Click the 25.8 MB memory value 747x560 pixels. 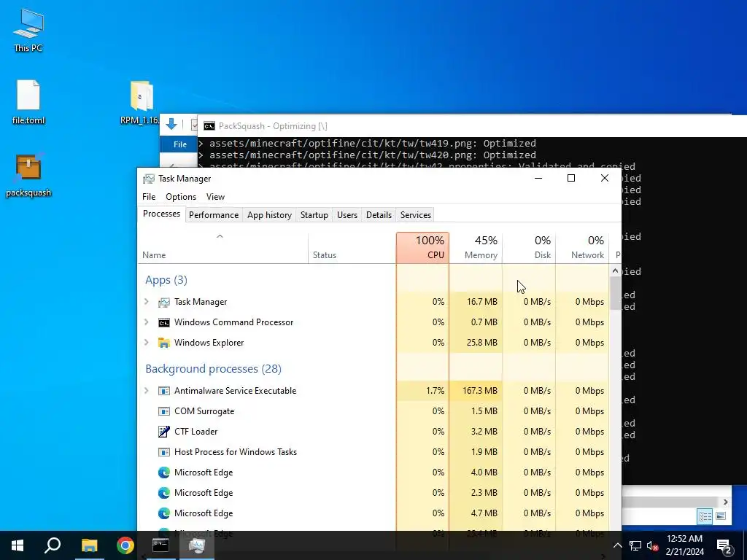481,343
